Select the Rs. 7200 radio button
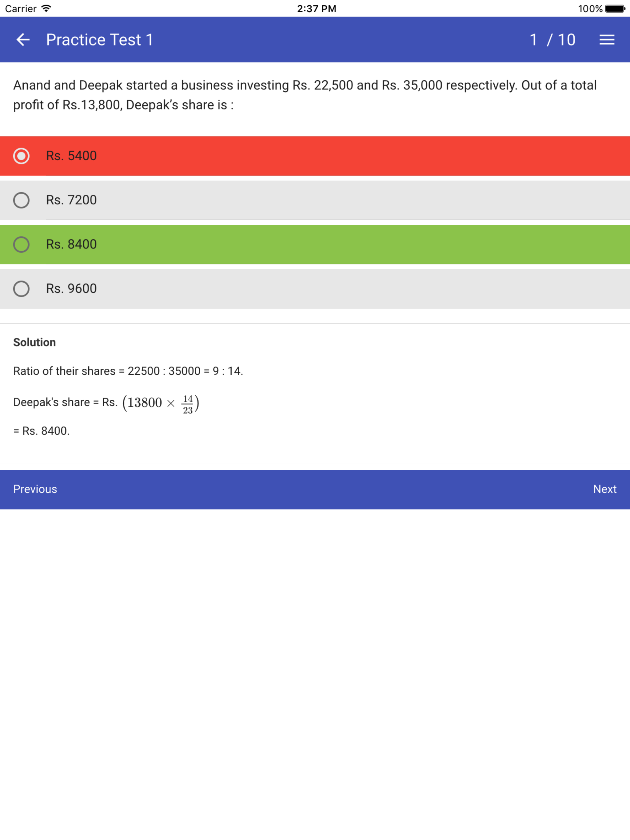The image size is (630, 840). coord(21,200)
